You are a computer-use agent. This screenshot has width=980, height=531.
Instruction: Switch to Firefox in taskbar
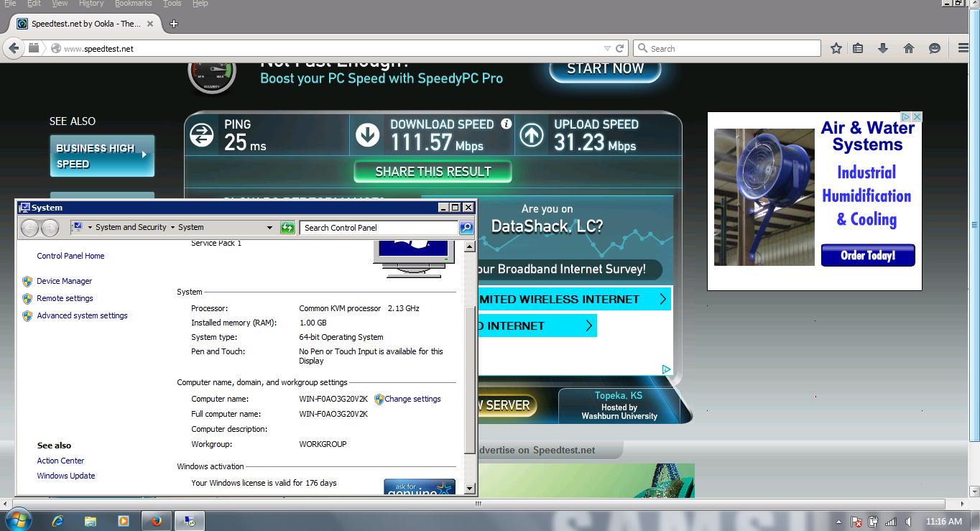[157, 521]
